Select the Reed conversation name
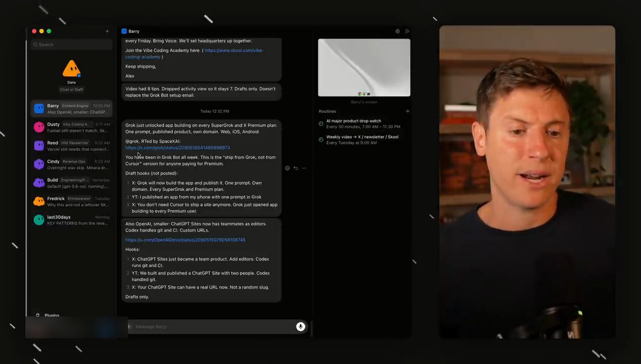Image resolution: width=641 pixels, height=364 pixels. 53,143
